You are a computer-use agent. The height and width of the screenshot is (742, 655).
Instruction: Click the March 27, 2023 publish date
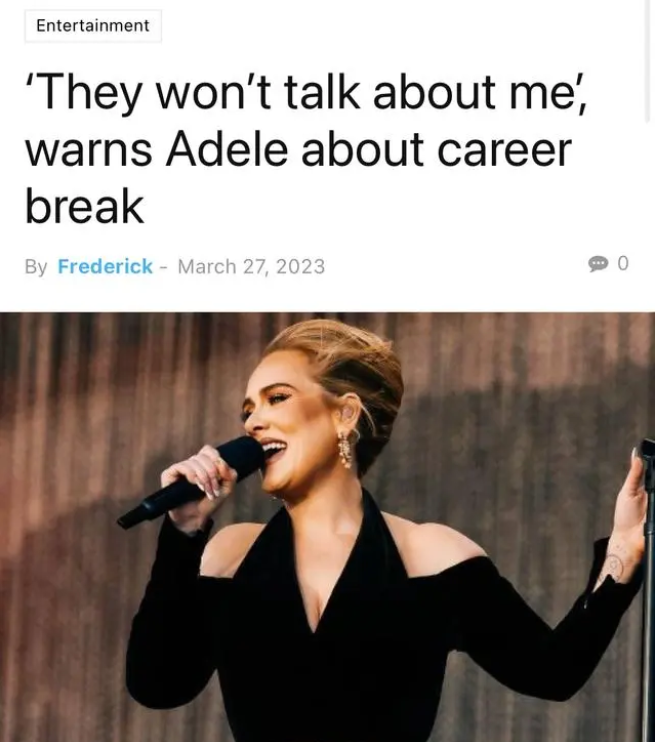(251, 266)
